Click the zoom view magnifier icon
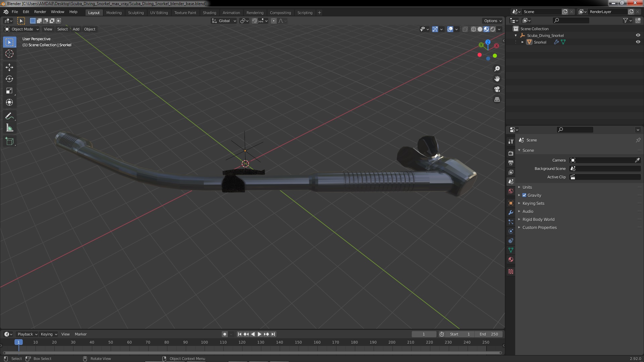 click(x=497, y=69)
